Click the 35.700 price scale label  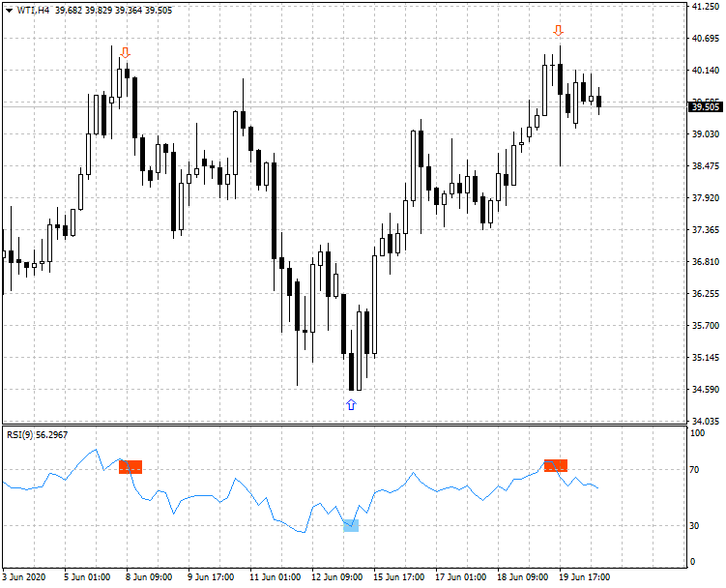[x=705, y=326]
